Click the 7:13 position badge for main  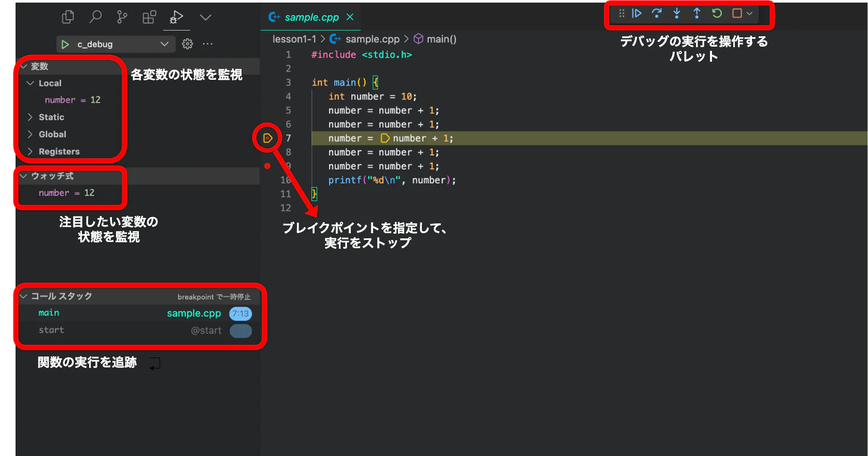(240, 313)
